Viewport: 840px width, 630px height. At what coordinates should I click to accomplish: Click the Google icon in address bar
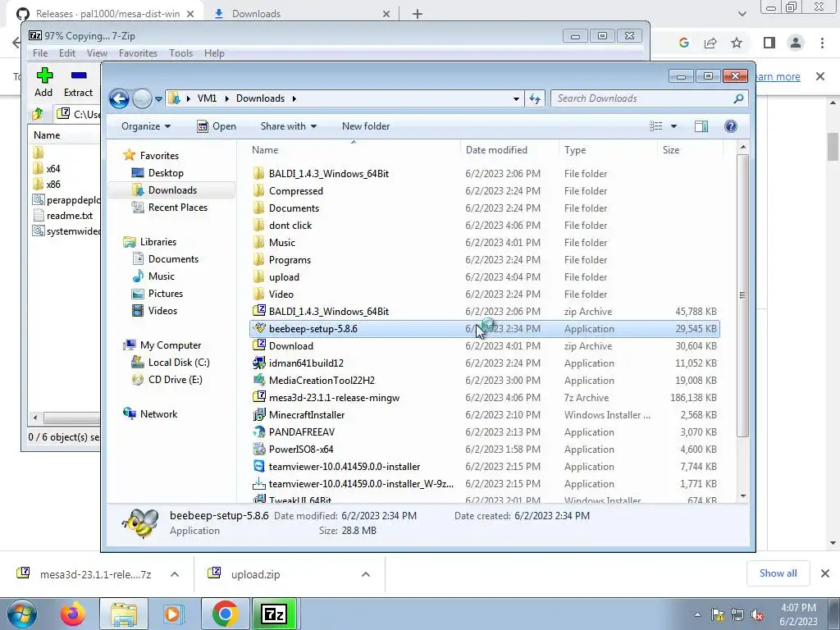pyautogui.click(x=683, y=43)
